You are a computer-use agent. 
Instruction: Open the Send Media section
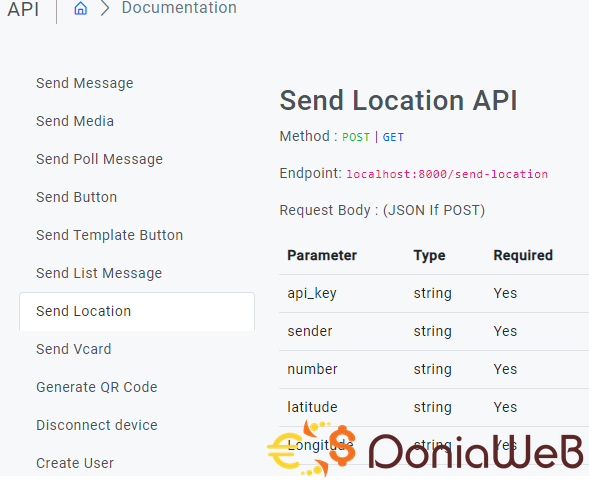(75, 121)
